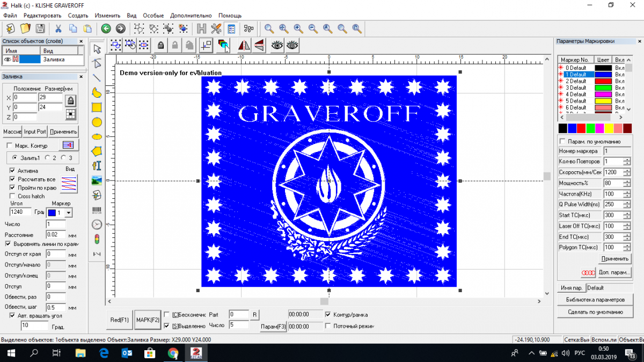The height and width of the screenshot is (362, 644).
Task: Click the Сделать по умолчанию button
Action: tap(595, 312)
